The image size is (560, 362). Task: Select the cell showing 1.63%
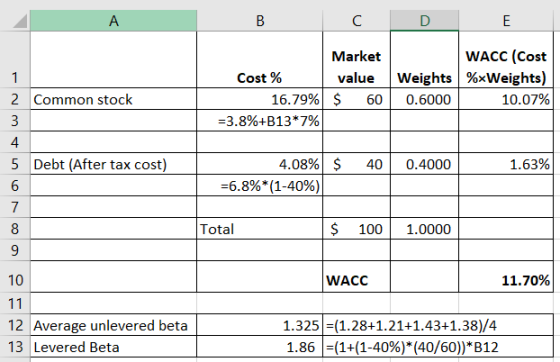coord(506,164)
